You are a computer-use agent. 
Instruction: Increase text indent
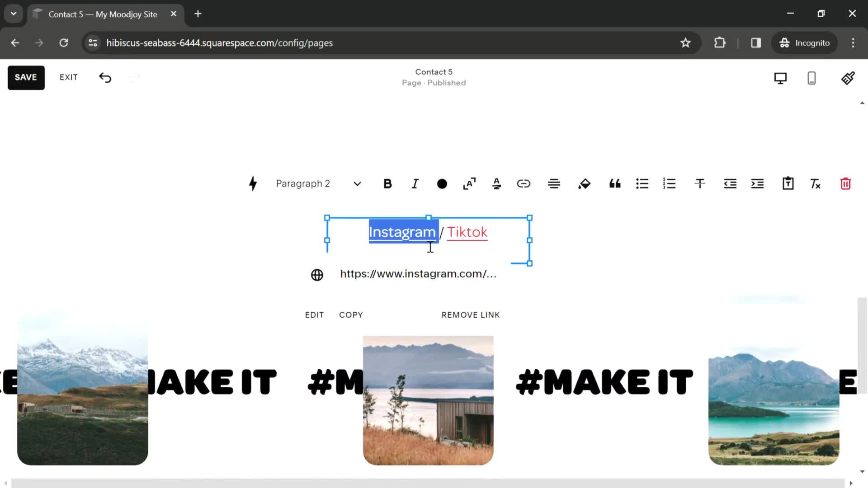point(757,183)
